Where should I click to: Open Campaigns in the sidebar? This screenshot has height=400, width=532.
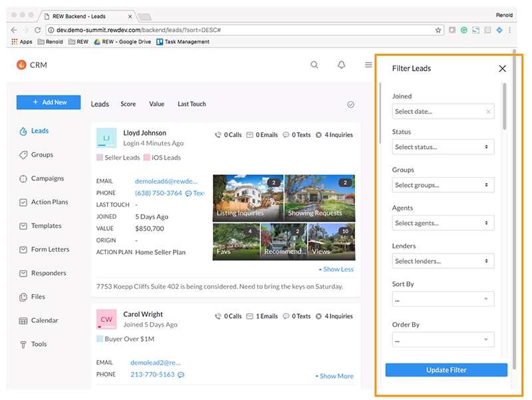pyautogui.click(x=41, y=178)
